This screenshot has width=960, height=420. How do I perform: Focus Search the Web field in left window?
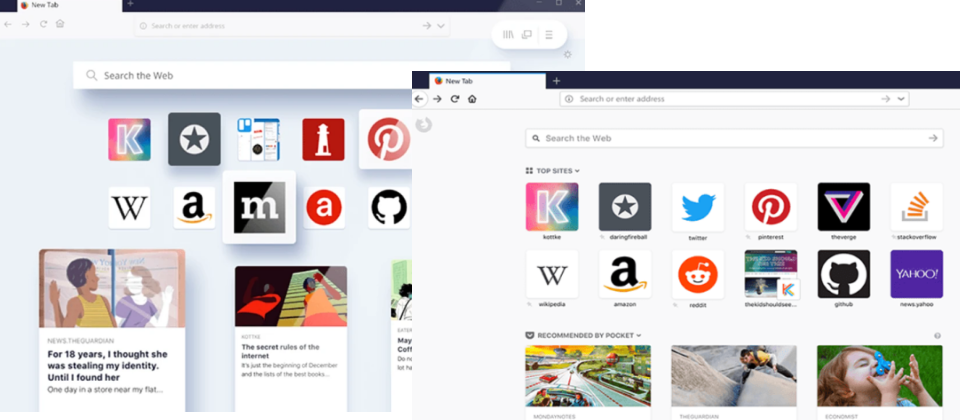click(x=291, y=75)
